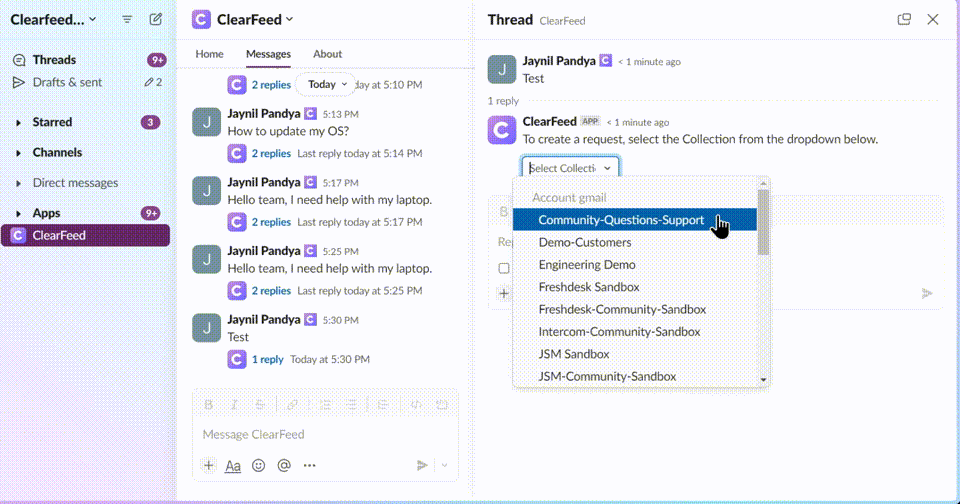Toggle the Aa formatting icon
This screenshot has width=960, height=504.
point(233,465)
